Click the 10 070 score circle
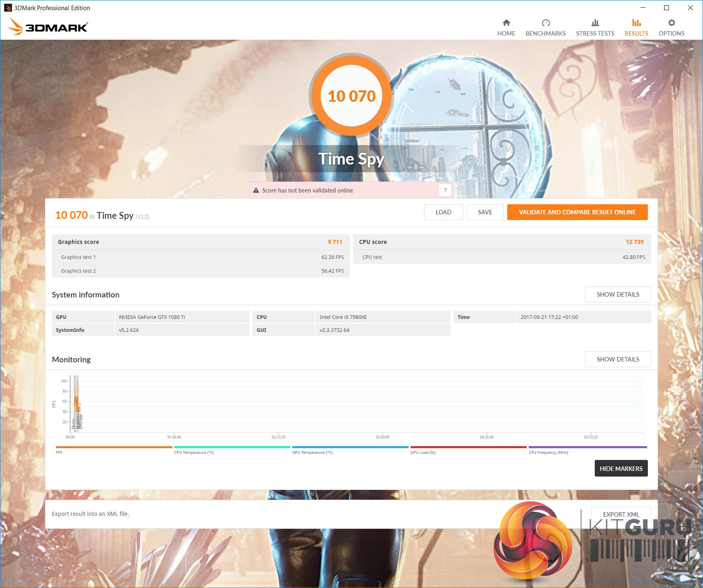 [351, 96]
